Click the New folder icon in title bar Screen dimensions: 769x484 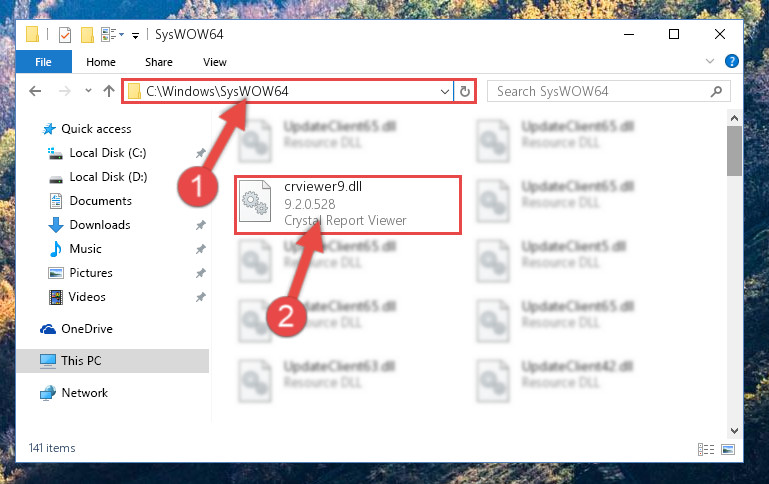[87, 35]
